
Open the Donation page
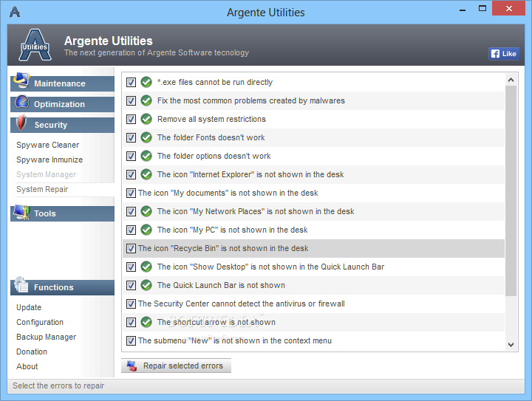click(x=32, y=352)
